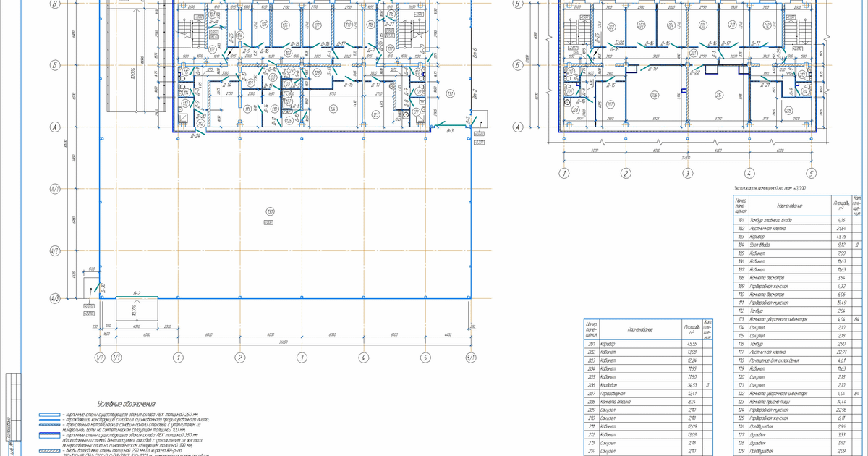Click 'Комната отдыха' in row 208
Screen dimensions: 868x456
(615, 401)
